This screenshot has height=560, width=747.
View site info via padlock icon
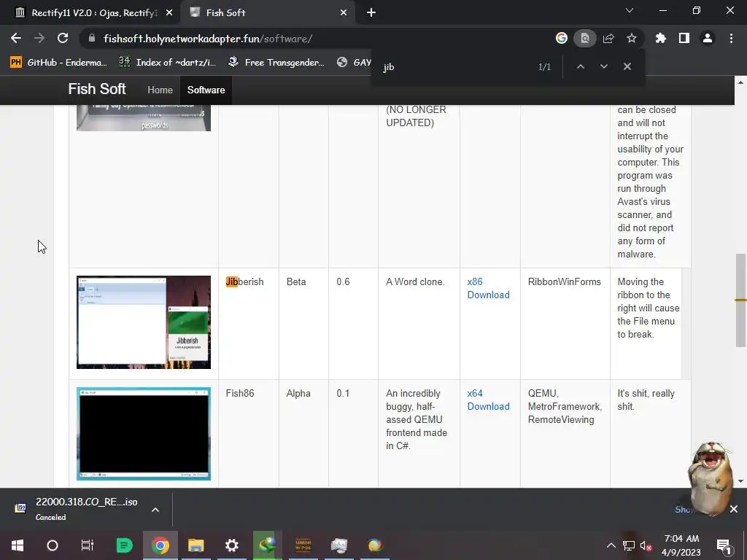(92, 39)
